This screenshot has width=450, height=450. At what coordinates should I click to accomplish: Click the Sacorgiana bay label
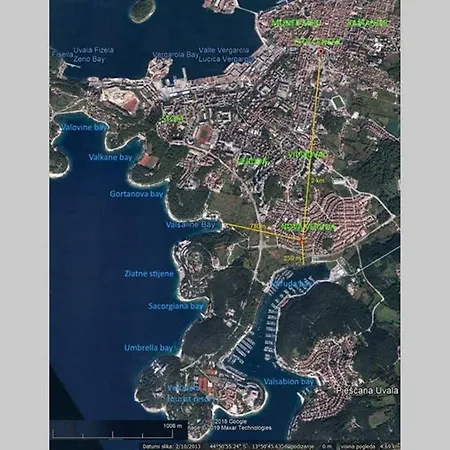176,306
